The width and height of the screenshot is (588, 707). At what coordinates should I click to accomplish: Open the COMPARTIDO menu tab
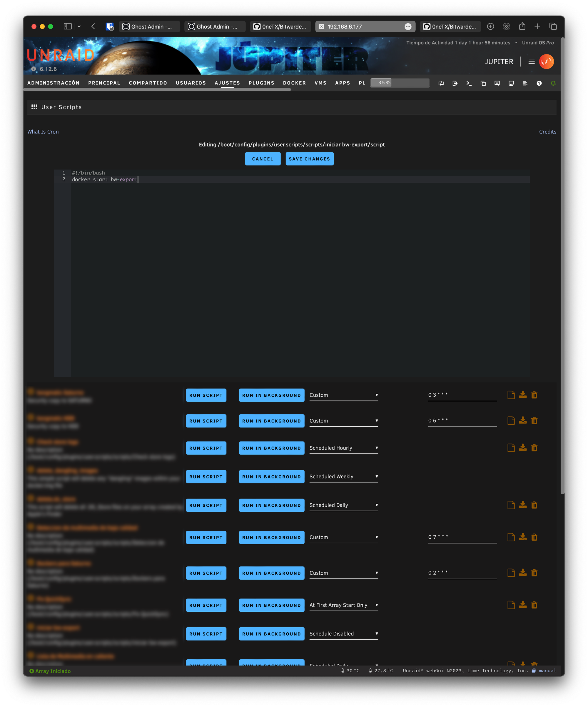[x=148, y=83]
